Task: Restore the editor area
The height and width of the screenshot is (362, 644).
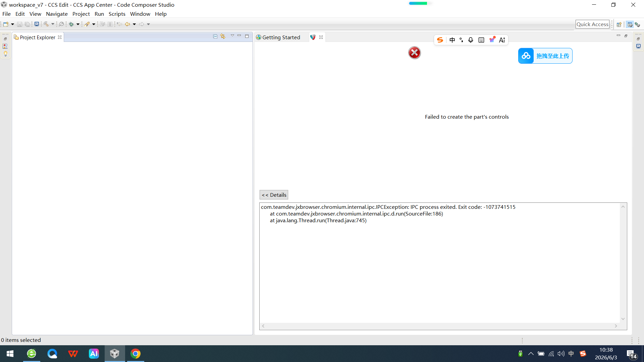Action: (626, 36)
